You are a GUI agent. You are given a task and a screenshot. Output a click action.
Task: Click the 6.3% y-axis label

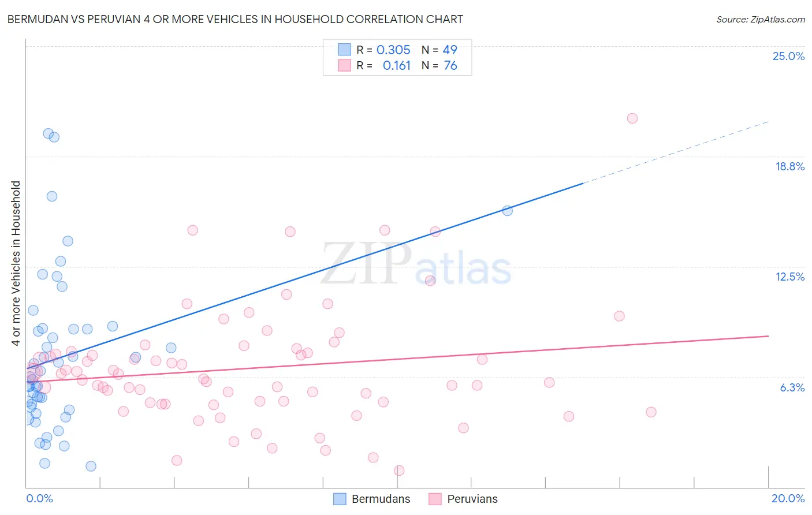(792, 387)
